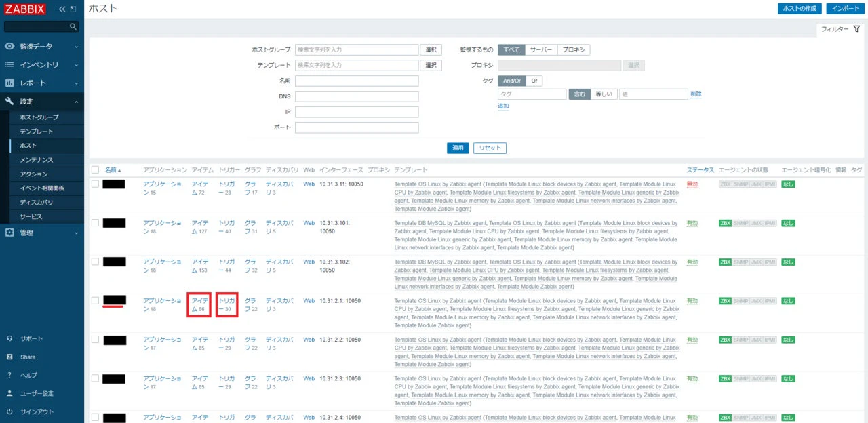Focus the 名前 filter input field
This screenshot has width=868, height=423.
click(357, 81)
